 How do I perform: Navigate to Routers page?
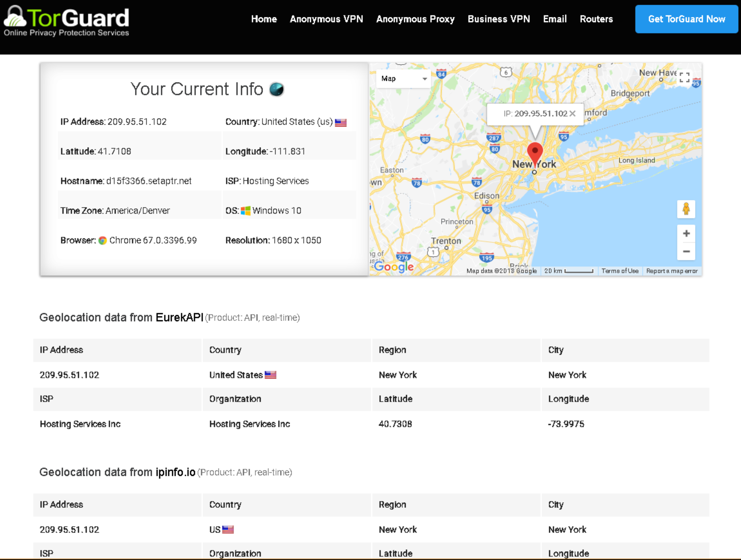pos(596,19)
